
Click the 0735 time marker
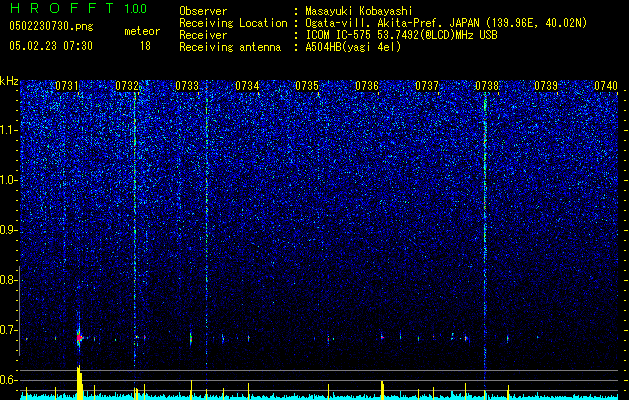coord(307,86)
